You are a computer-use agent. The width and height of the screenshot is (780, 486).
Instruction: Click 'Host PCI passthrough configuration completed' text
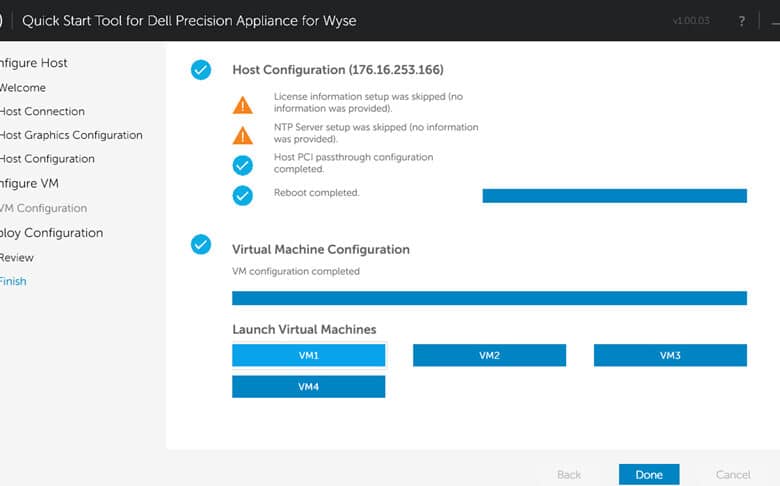click(x=353, y=163)
